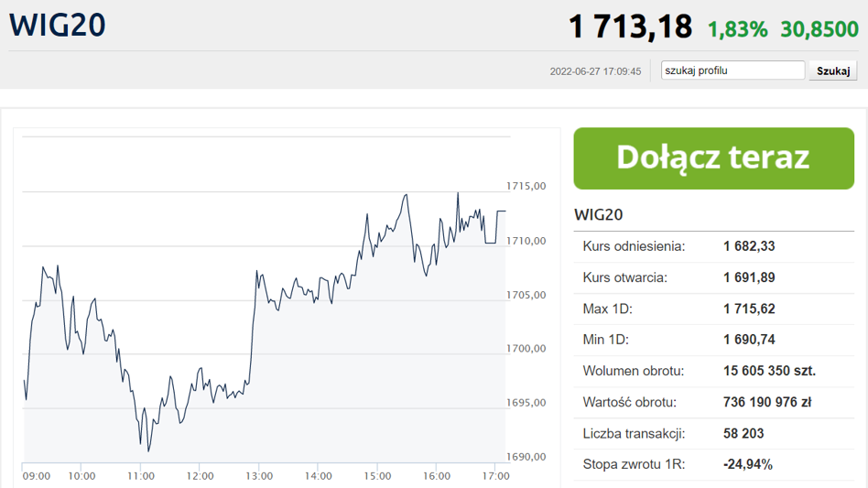This screenshot has width=868, height=488.
Task: Click the 1700,00 chart axis label
Action: [x=526, y=349]
